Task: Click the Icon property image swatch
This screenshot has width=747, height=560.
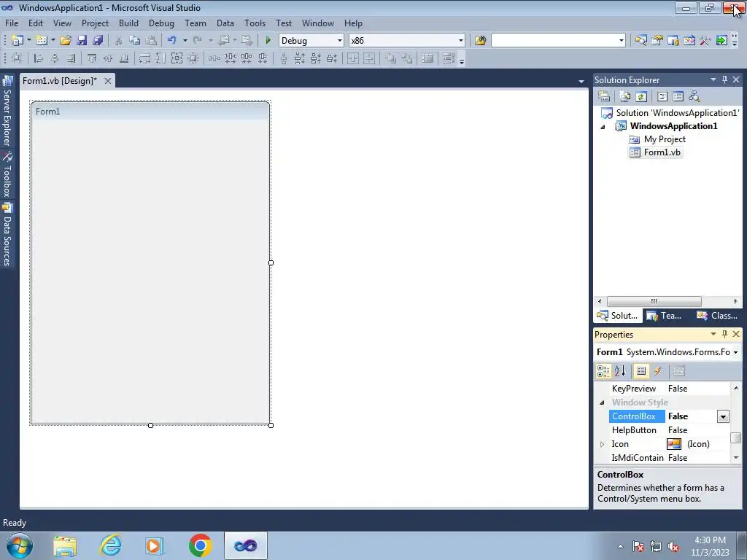Action: point(673,444)
